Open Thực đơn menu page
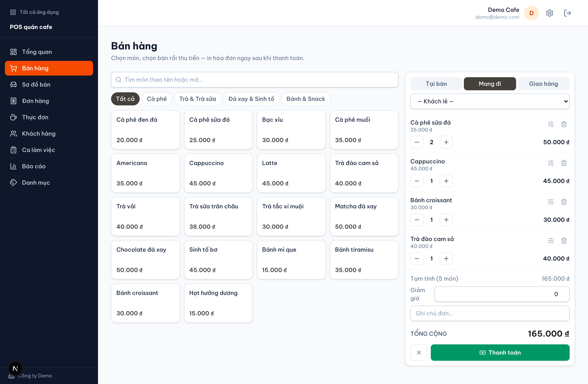588x384 pixels. [x=49, y=117]
